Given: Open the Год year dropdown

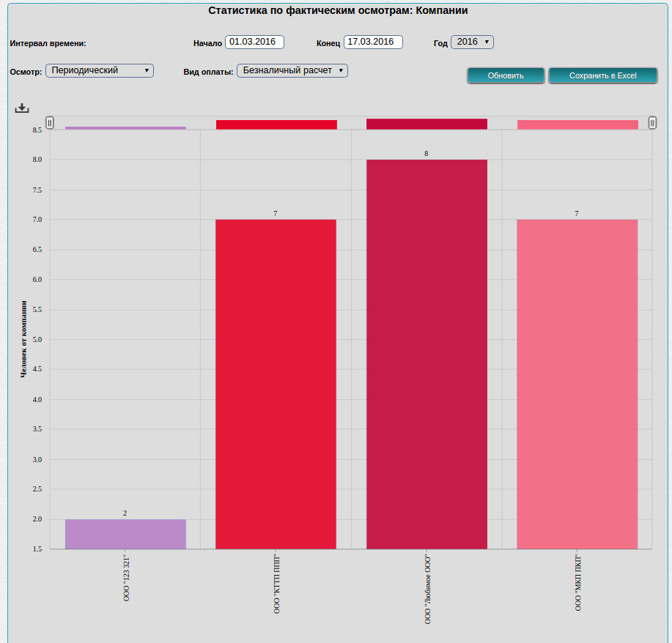Looking at the screenshot, I should 472,42.
